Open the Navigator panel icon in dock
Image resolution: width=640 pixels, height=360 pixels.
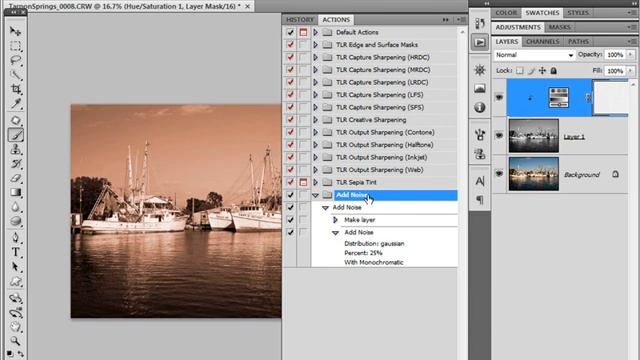pos(480,70)
